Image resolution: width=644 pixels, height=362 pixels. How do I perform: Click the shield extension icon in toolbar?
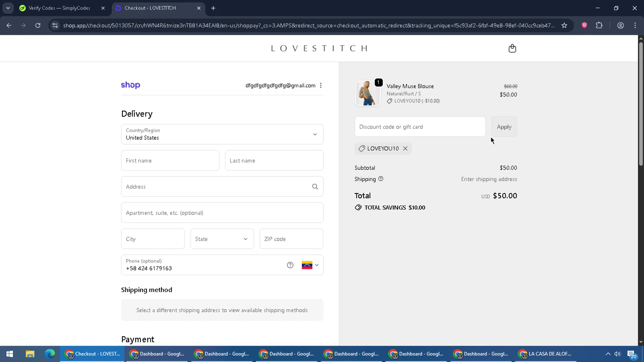(x=584, y=25)
